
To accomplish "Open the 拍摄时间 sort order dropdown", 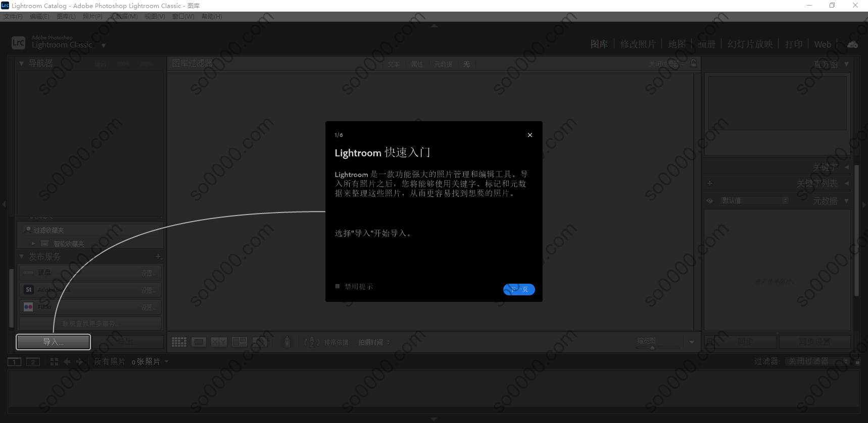I will click(374, 342).
